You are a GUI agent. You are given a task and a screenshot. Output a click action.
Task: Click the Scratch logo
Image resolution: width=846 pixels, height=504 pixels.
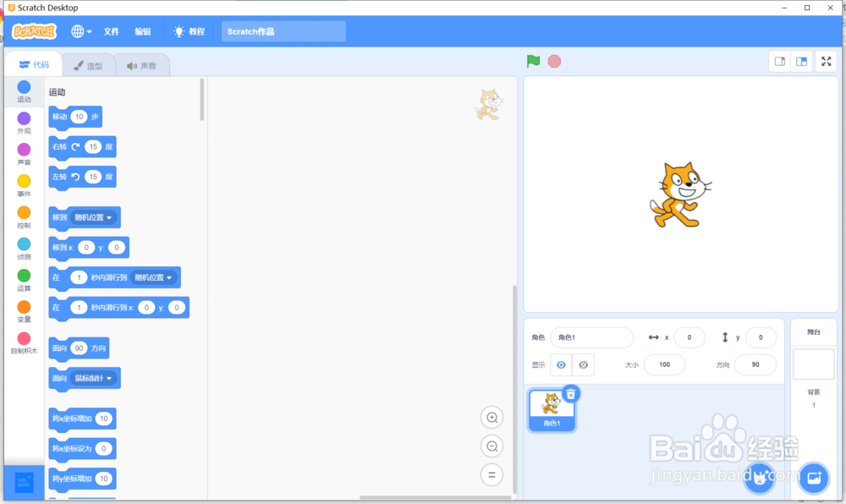point(34,31)
